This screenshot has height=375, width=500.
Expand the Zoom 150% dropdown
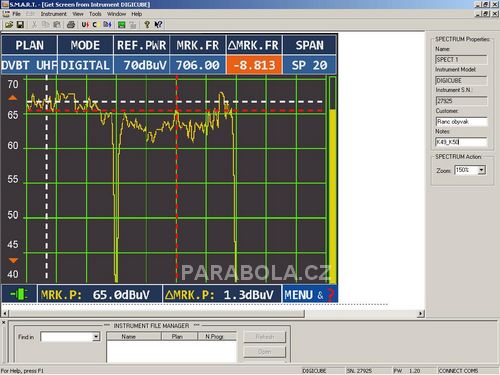click(x=481, y=170)
